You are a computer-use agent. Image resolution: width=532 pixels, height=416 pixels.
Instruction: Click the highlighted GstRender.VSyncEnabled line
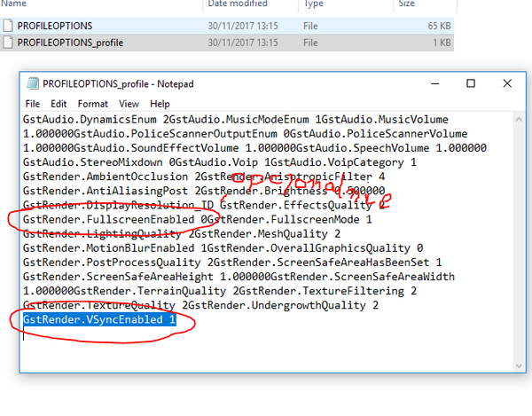98,319
